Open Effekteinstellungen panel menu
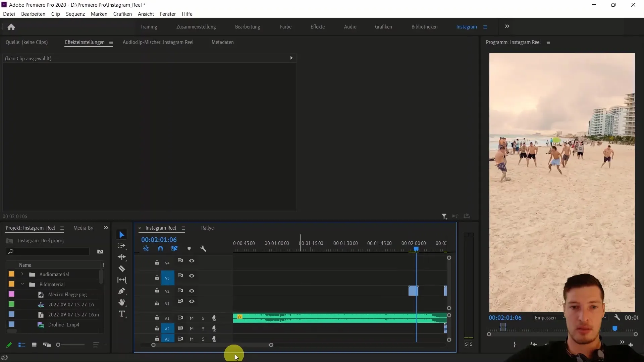644x362 pixels. click(111, 42)
